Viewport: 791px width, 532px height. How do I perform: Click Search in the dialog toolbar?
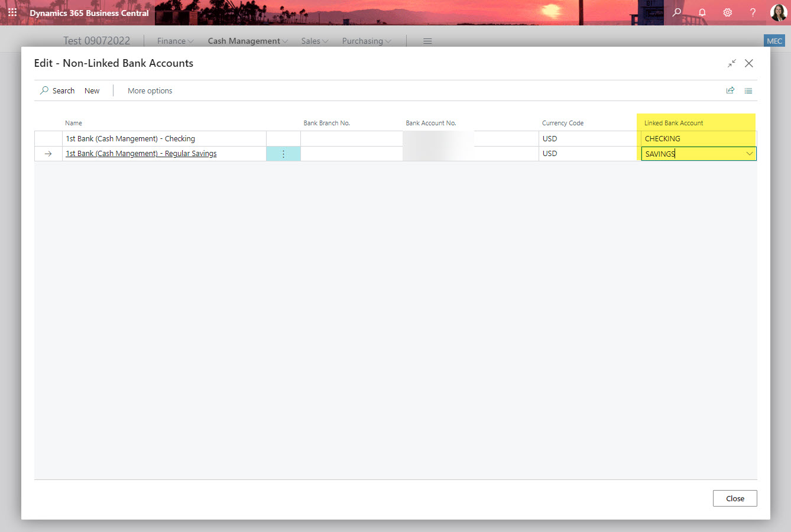[57, 90]
